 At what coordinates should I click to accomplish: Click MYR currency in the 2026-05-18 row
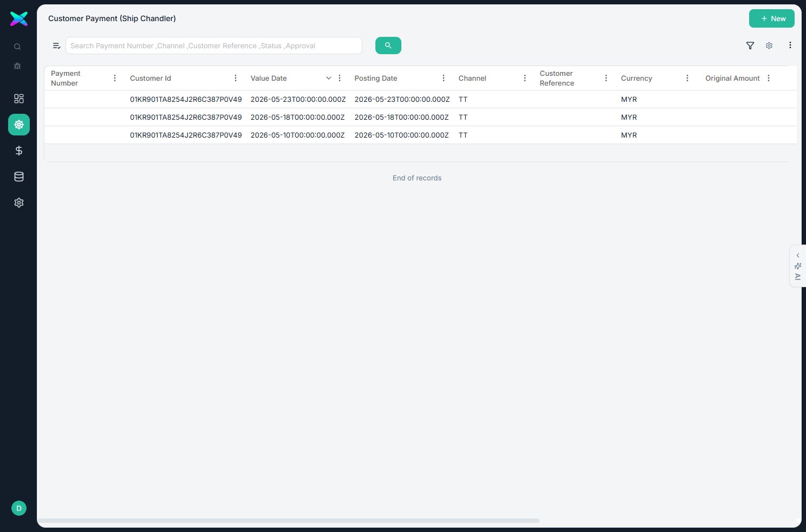(629, 117)
